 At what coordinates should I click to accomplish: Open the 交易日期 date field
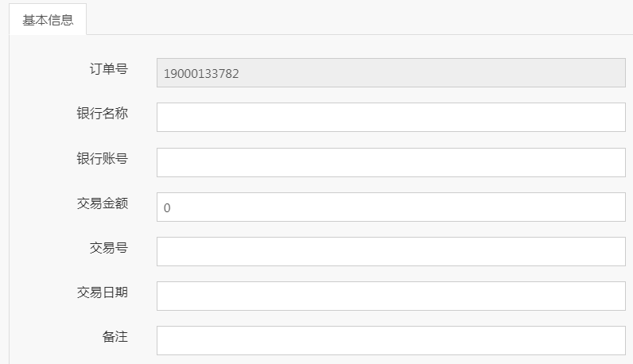(x=391, y=296)
